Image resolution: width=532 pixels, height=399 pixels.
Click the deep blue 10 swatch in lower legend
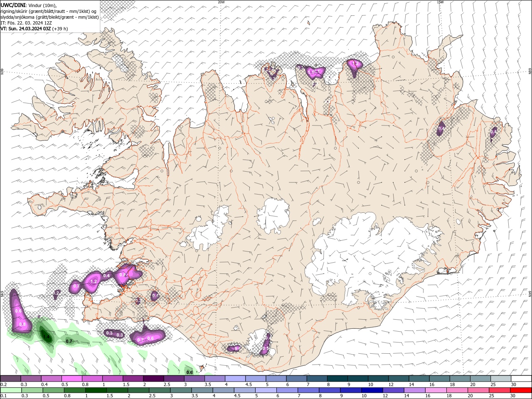click(372, 390)
